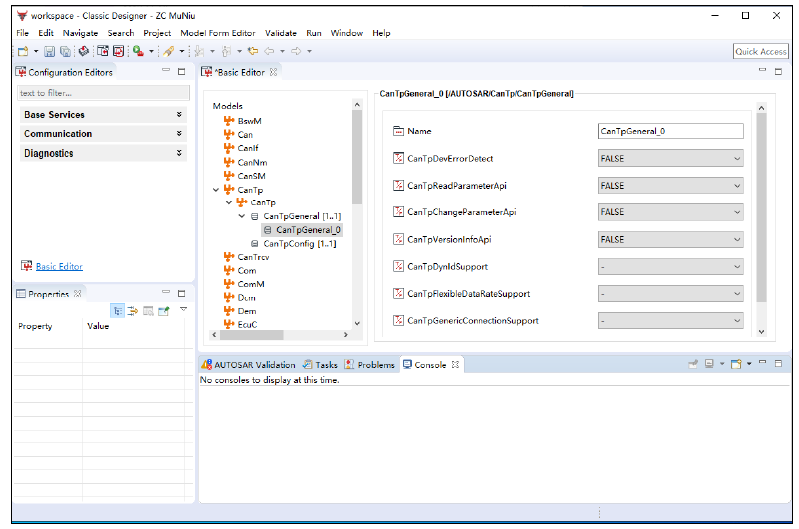Click Pin to Selection icon in Properties
The height and width of the screenshot is (529, 799).
pos(164,310)
